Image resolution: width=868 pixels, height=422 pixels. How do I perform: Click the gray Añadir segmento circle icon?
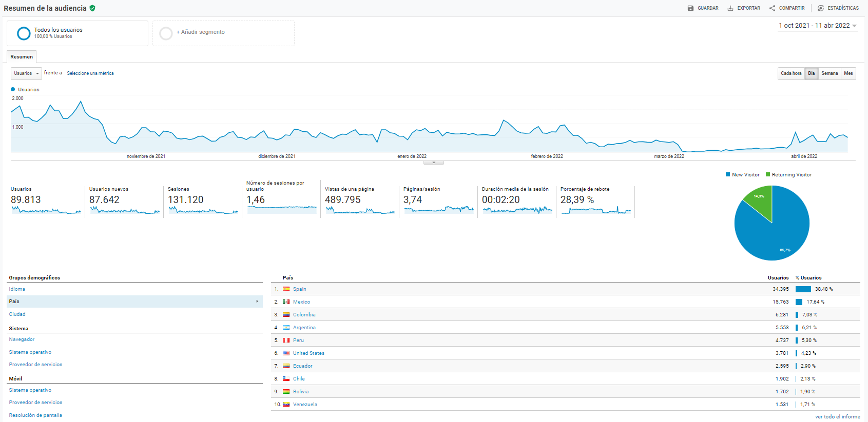pos(166,33)
